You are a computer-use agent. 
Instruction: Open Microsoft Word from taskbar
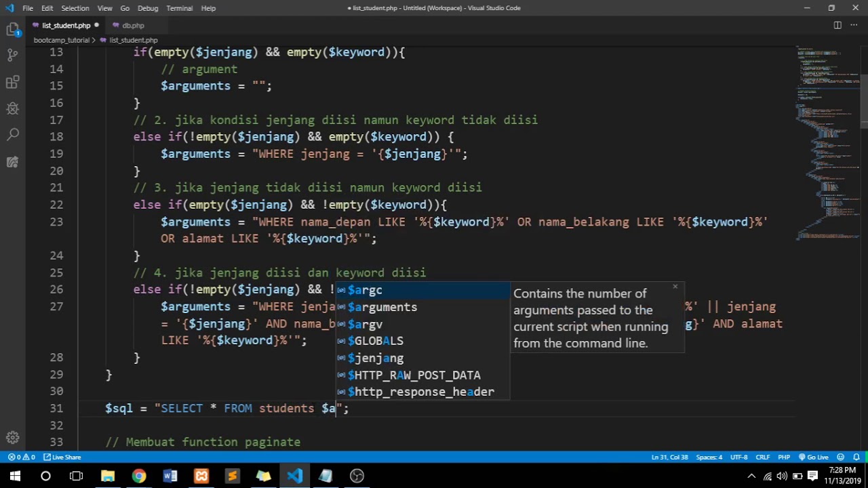[x=170, y=476]
